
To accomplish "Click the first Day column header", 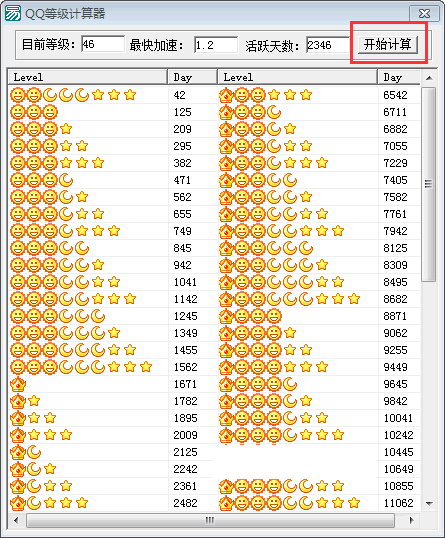I will click(x=192, y=77).
